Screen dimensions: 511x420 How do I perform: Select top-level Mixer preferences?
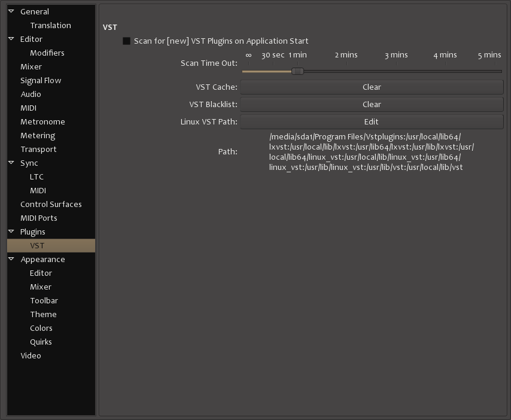(31, 67)
